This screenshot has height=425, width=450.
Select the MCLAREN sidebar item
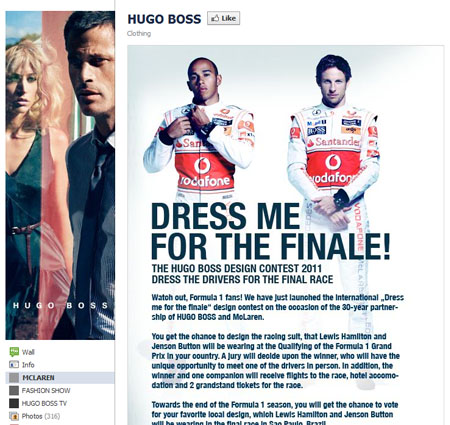60,378
